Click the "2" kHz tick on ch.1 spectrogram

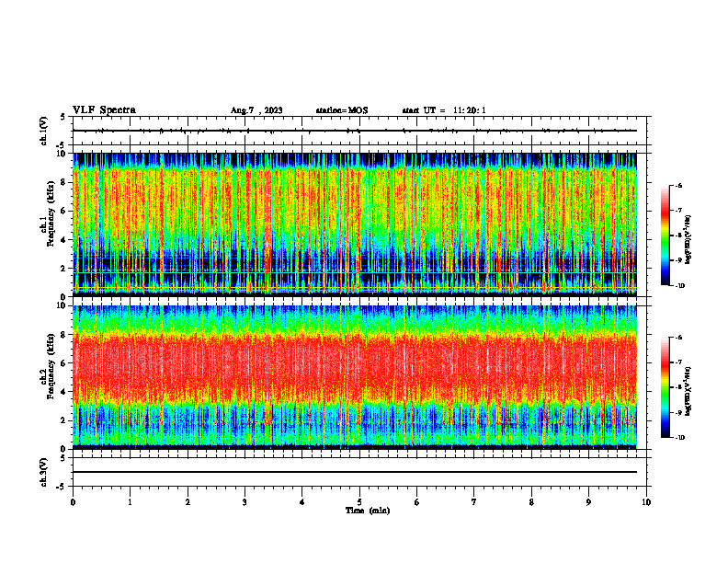click(64, 269)
